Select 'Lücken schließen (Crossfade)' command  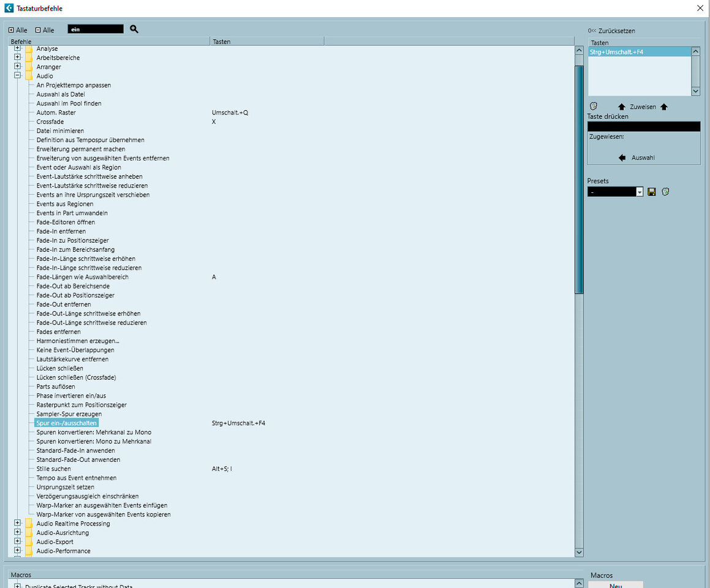(76, 377)
